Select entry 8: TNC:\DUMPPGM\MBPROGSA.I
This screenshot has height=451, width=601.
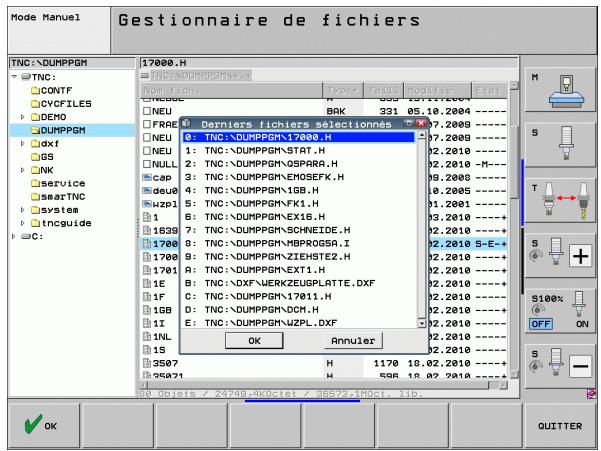[299, 243]
